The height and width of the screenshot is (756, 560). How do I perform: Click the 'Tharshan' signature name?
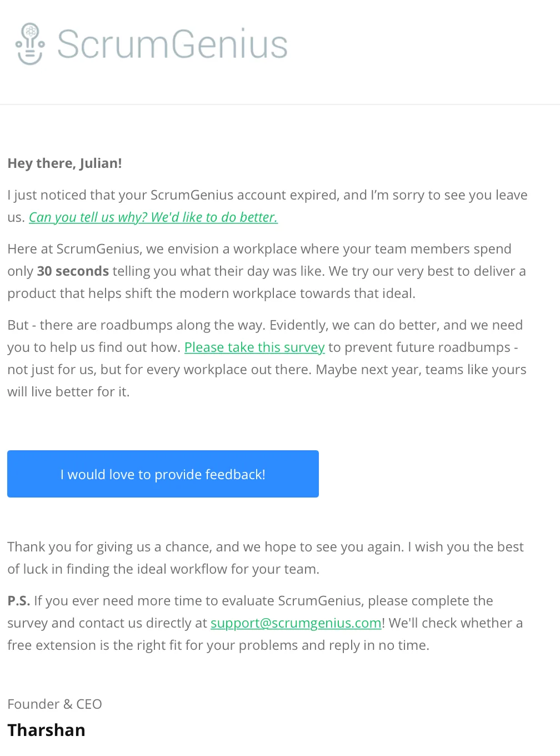[46, 730]
